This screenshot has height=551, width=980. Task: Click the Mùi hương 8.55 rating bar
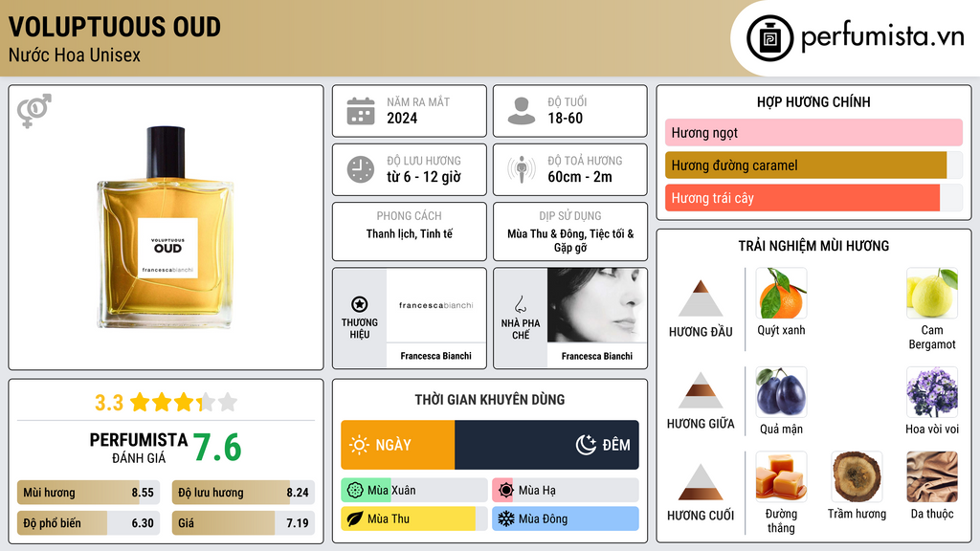[88, 493]
